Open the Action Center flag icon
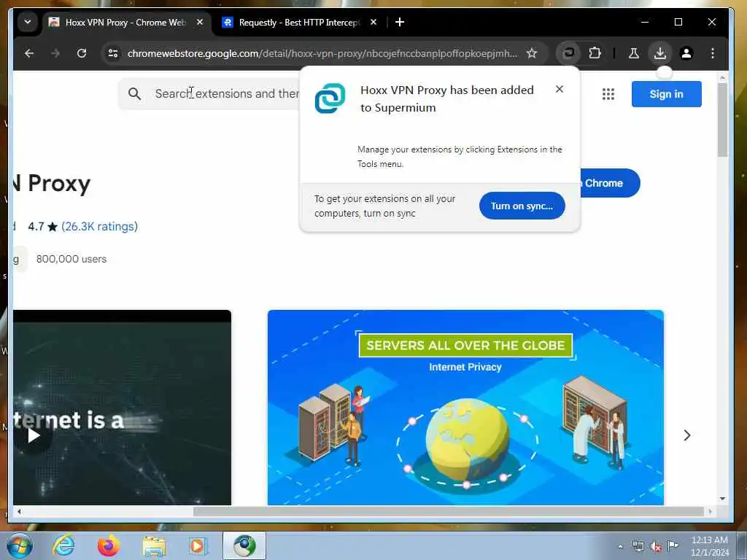 [673, 546]
